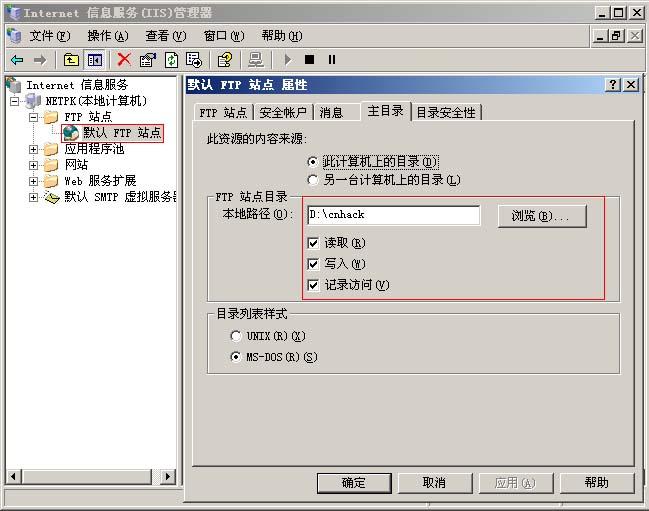Click the Export list toolbar icon

click(x=194, y=60)
